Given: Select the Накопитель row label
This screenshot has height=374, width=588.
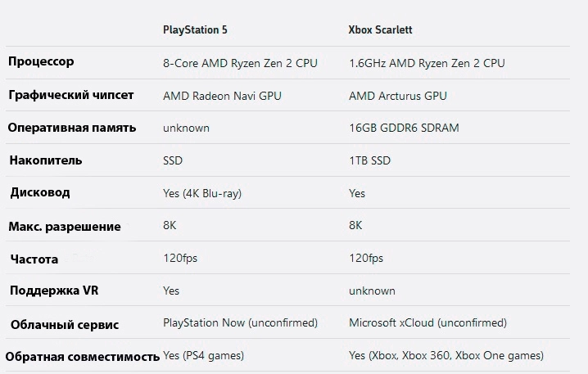Looking at the screenshot, I should (x=46, y=160).
